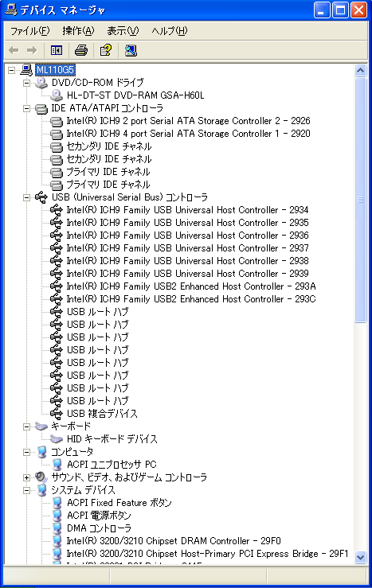372x588 pixels.
Task: Select USB Universal Host Controller - 2935 text
Action: pos(187,222)
